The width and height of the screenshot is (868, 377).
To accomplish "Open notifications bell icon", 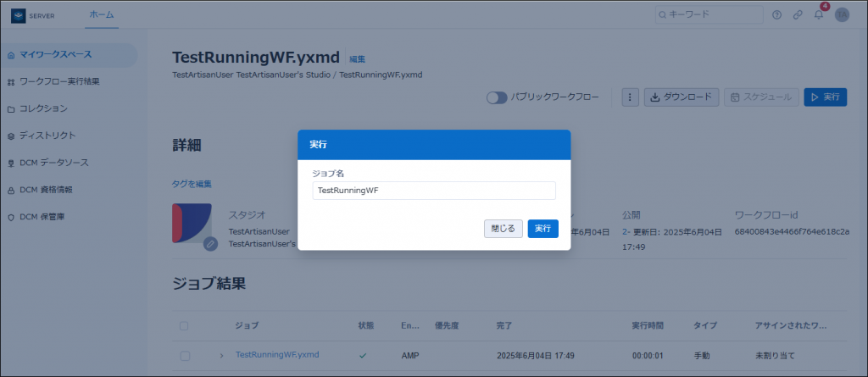I will tap(819, 15).
